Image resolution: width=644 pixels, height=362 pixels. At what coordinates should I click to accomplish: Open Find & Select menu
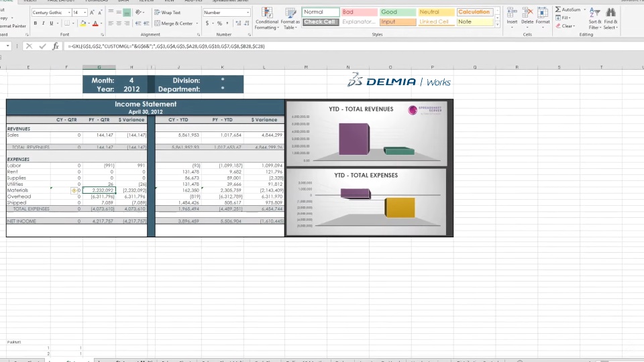(x=610, y=19)
